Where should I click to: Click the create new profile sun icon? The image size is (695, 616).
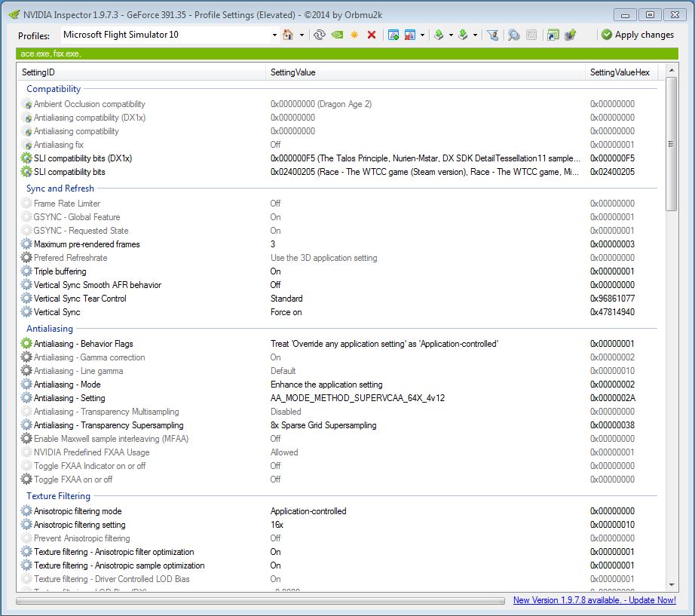tap(354, 35)
